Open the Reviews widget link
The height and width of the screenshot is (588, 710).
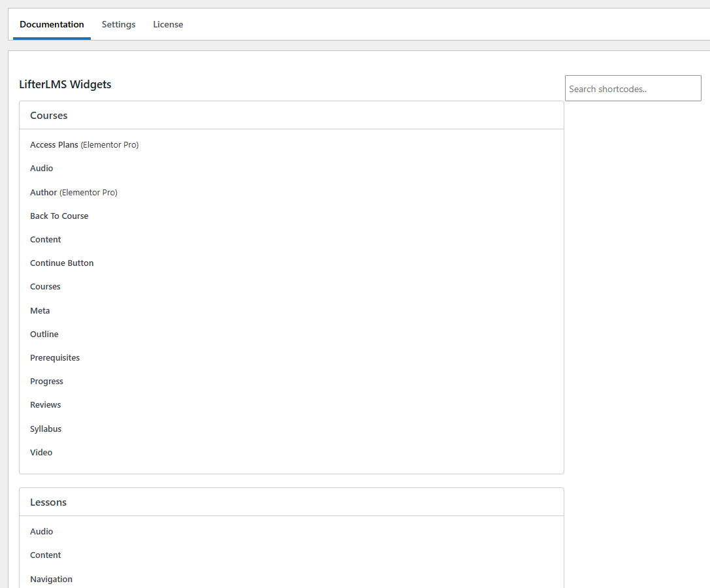45,405
